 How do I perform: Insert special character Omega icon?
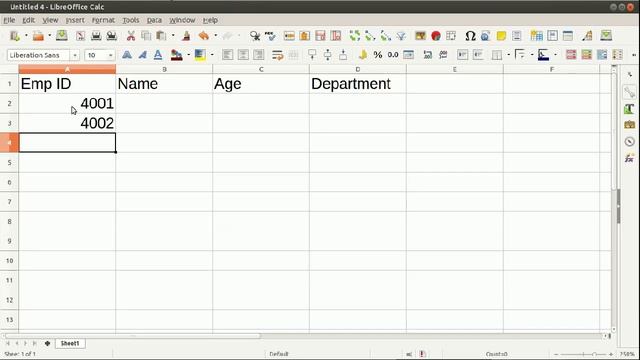pyautogui.click(x=470, y=36)
